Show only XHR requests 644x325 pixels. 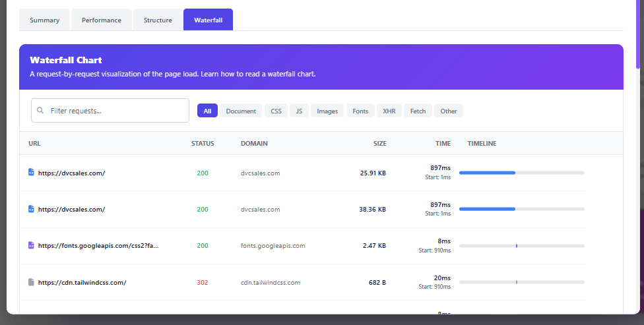point(389,111)
